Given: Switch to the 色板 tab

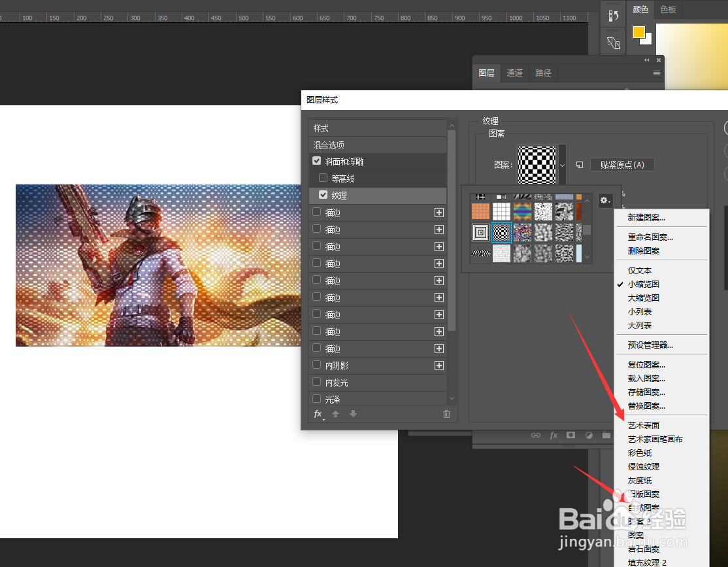Looking at the screenshot, I should click(x=668, y=9).
